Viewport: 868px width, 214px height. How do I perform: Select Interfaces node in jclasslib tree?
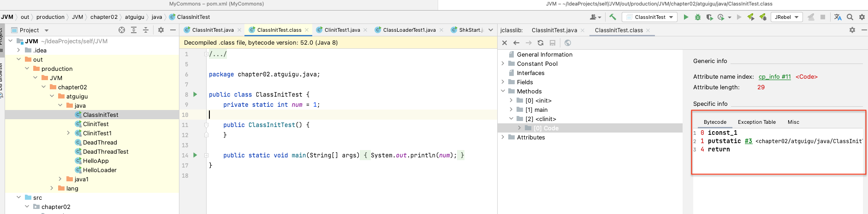click(530, 73)
